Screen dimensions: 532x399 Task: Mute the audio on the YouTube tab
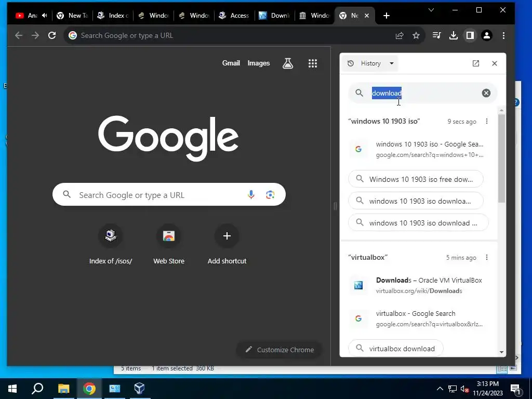(x=45, y=15)
